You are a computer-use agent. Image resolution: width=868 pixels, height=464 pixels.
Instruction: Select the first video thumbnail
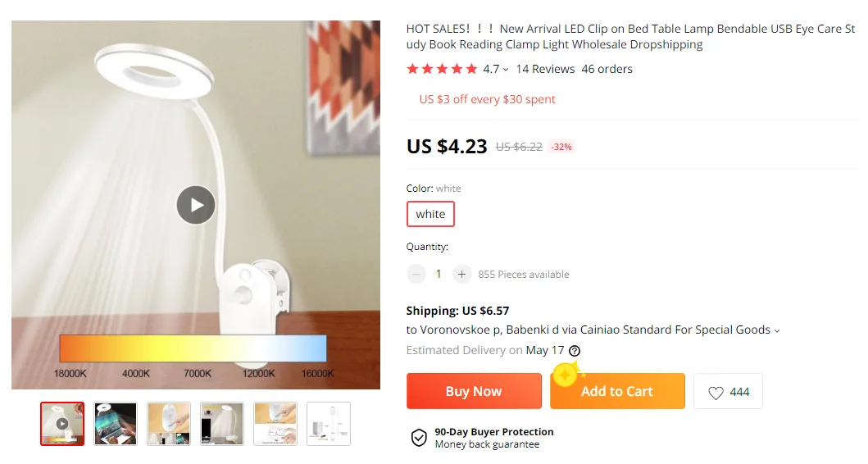(62, 424)
